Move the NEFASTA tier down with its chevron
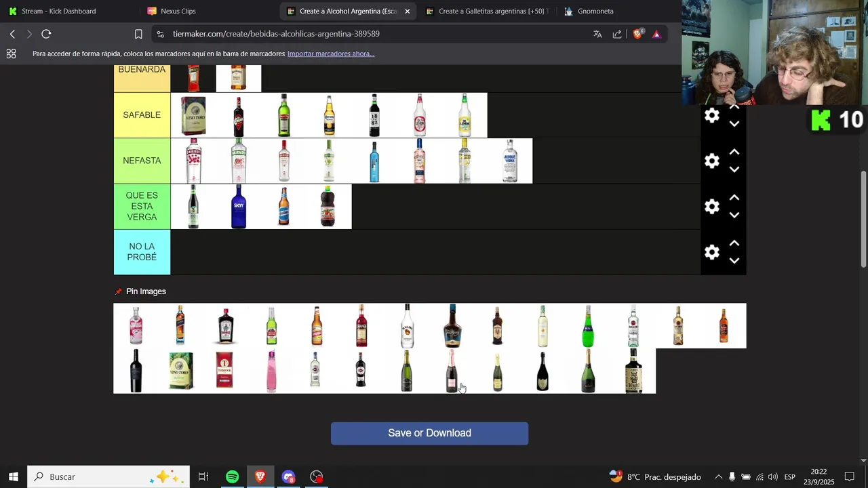The image size is (868, 488). pos(734,169)
